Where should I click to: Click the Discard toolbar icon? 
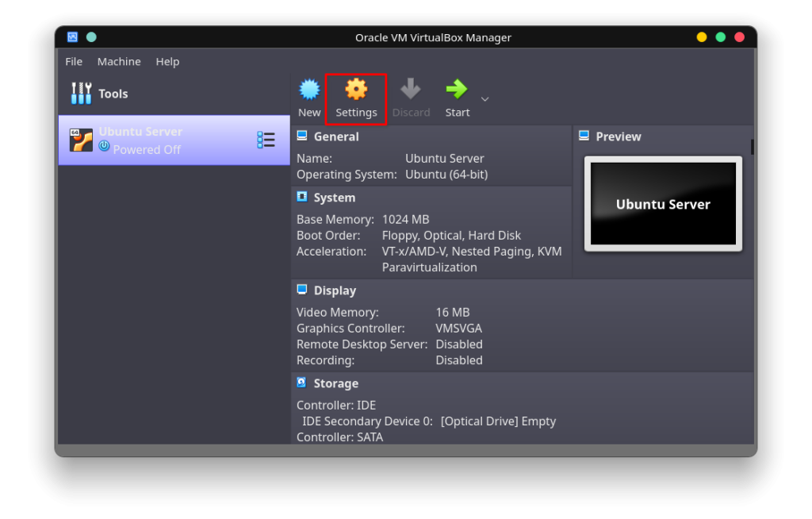click(x=411, y=90)
